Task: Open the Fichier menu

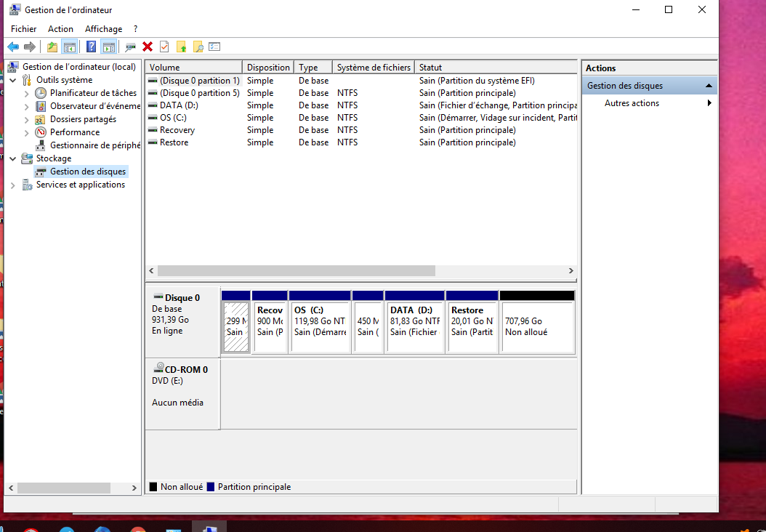Action: [x=23, y=29]
